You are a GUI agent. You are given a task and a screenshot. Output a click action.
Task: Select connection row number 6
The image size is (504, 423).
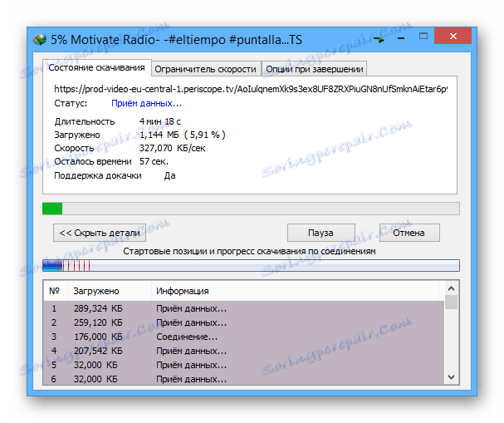click(x=244, y=379)
